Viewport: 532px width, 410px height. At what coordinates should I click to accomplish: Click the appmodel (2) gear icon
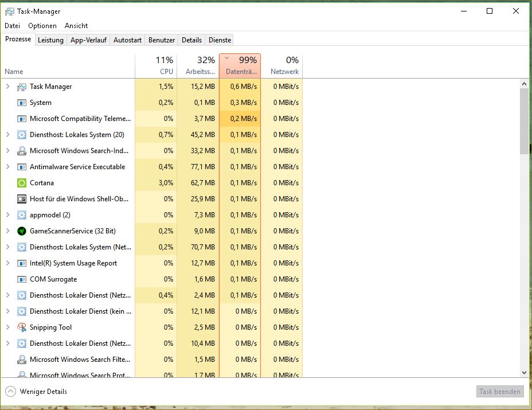coord(22,215)
